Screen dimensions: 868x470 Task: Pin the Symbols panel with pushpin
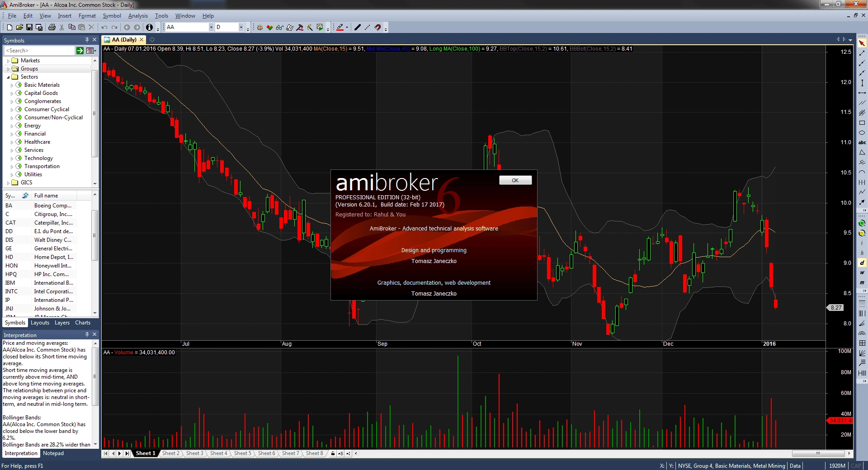click(x=87, y=40)
